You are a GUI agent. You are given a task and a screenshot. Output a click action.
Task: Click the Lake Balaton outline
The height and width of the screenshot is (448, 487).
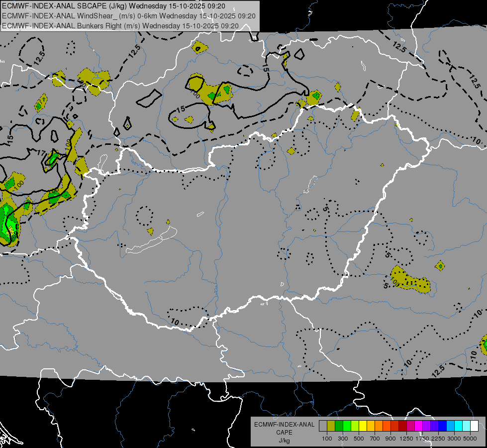pos(152,240)
